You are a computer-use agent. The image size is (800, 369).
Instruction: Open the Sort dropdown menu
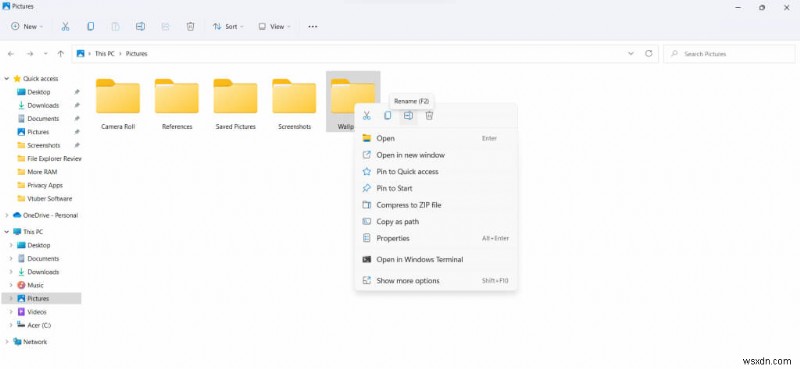228,27
